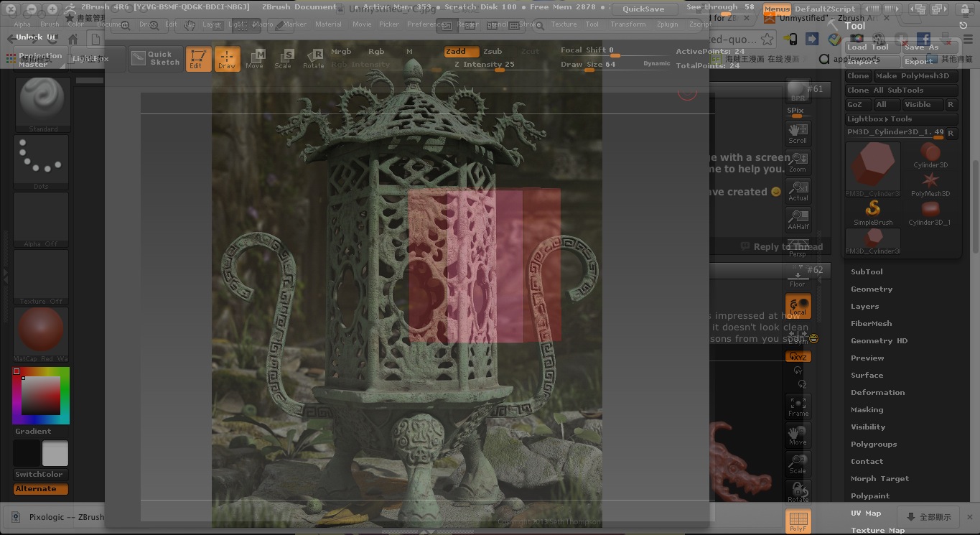Expand the Geometry HD subpalette
The height and width of the screenshot is (535, 980).
[879, 341]
